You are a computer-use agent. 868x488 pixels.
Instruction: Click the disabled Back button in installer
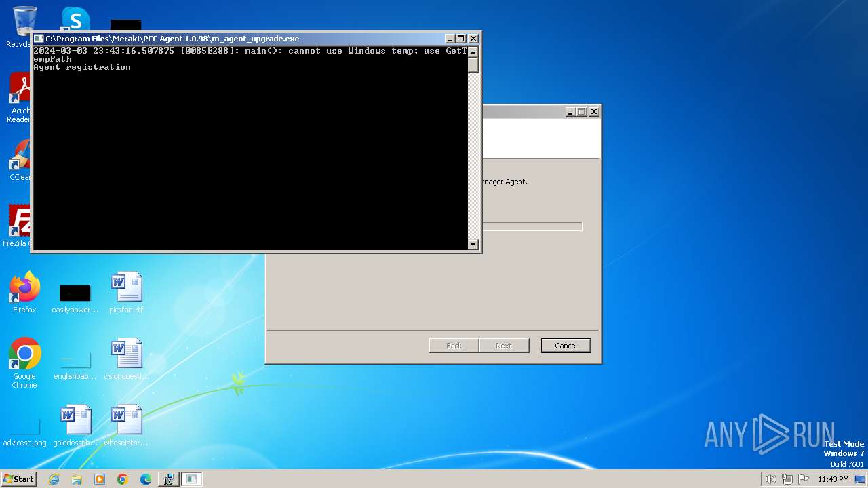[x=454, y=346]
